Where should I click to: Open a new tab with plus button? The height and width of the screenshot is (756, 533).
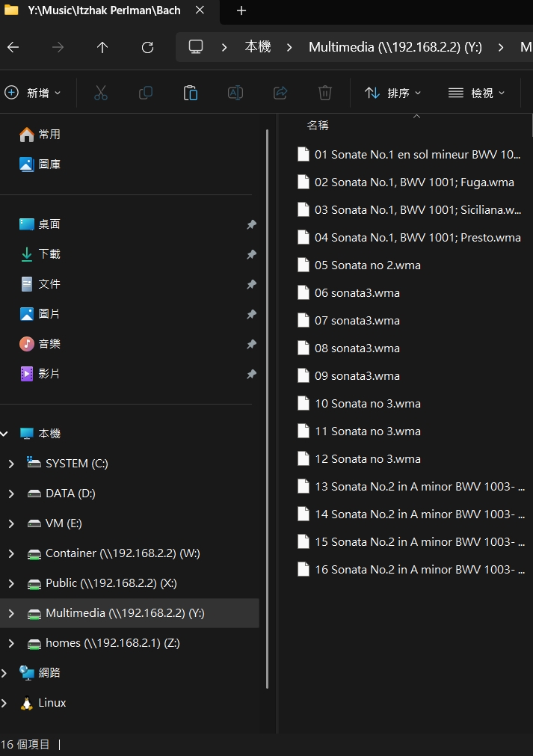pyautogui.click(x=241, y=10)
